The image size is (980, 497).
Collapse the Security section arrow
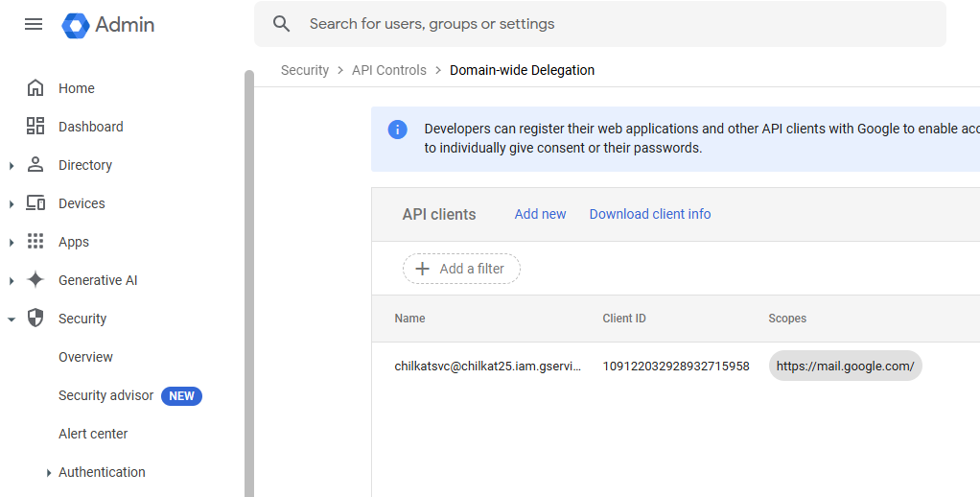12,319
